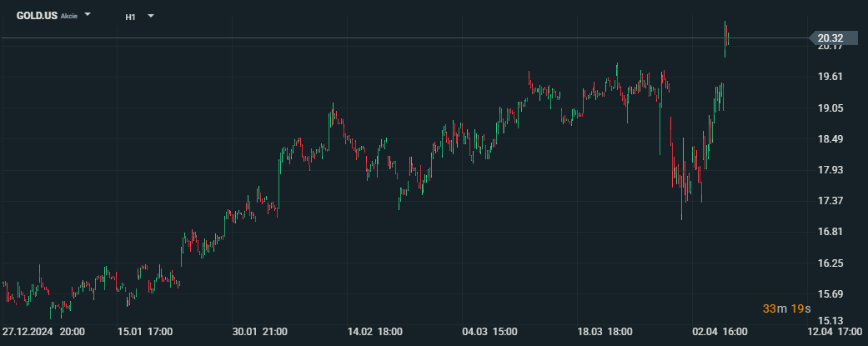Image resolution: width=868 pixels, height=346 pixels.
Task: Select the 27.12.2024 20:00 date label
Action: (x=43, y=332)
